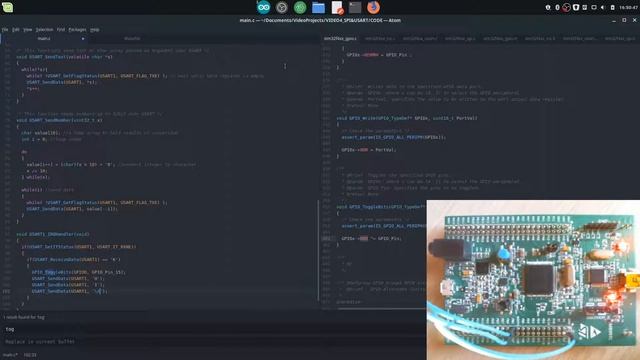Open the Help menu
Screen dimensions: 640x360
pyautogui.click(x=95, y=29)
